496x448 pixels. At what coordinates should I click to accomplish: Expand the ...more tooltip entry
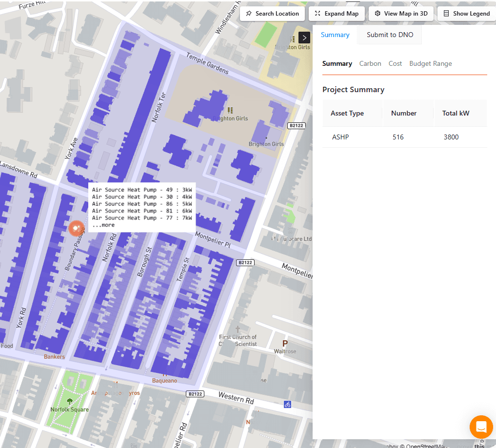pyautogui.click(x=103, y=225)
